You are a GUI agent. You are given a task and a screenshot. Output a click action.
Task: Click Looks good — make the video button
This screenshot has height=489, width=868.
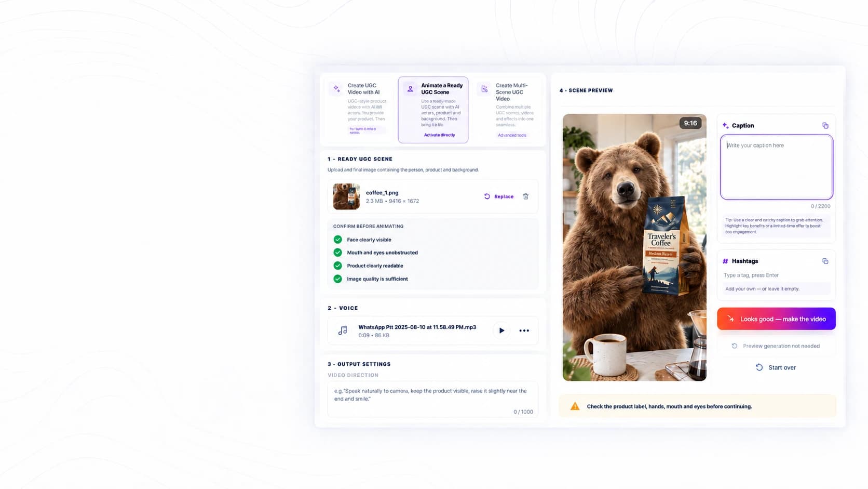[777, 319]
